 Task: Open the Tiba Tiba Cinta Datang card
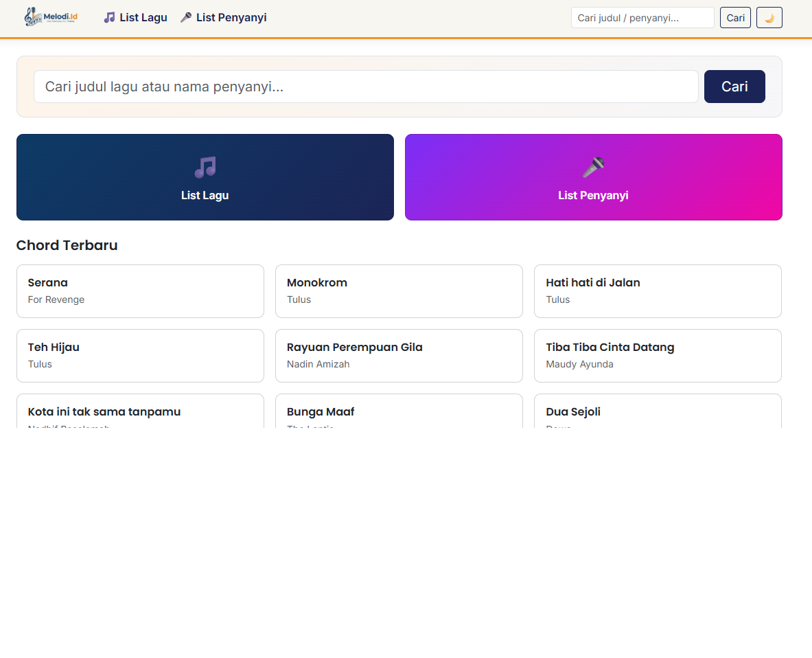click(658, 356)
